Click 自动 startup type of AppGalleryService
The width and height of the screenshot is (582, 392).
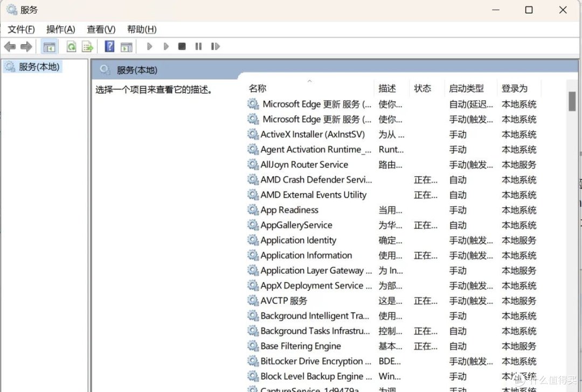[458, 225]
